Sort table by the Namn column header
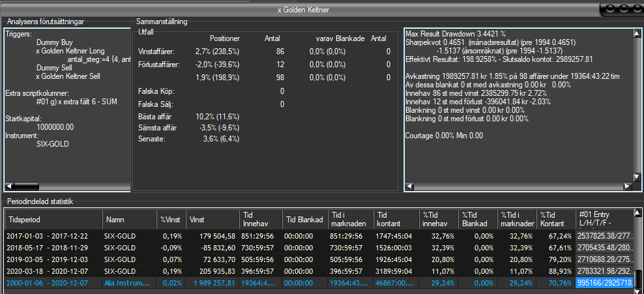 (129, 220)
